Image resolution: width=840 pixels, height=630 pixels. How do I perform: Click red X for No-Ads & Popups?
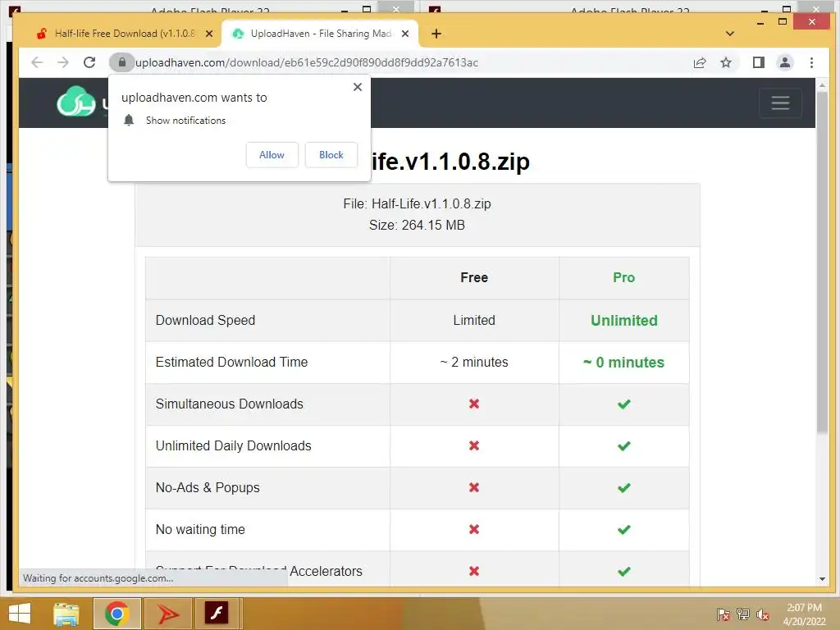coord(474,487)
